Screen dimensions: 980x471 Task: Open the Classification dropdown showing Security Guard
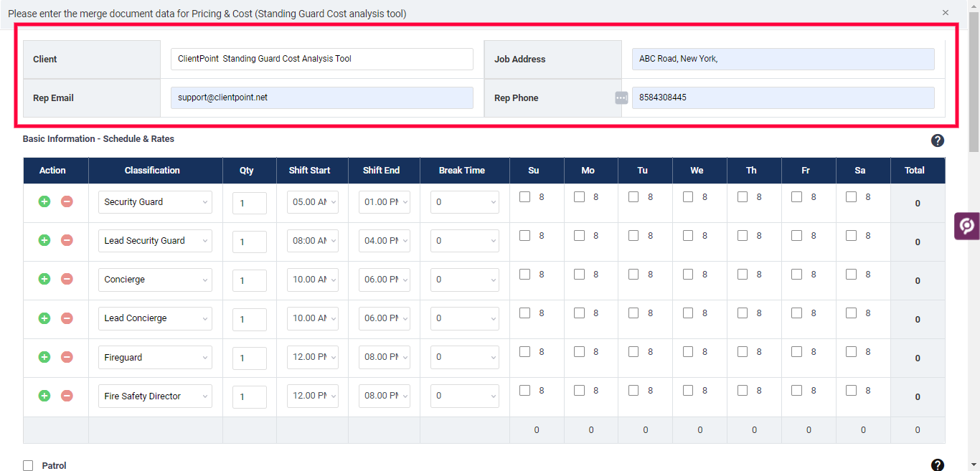click(x=155, y=202)
